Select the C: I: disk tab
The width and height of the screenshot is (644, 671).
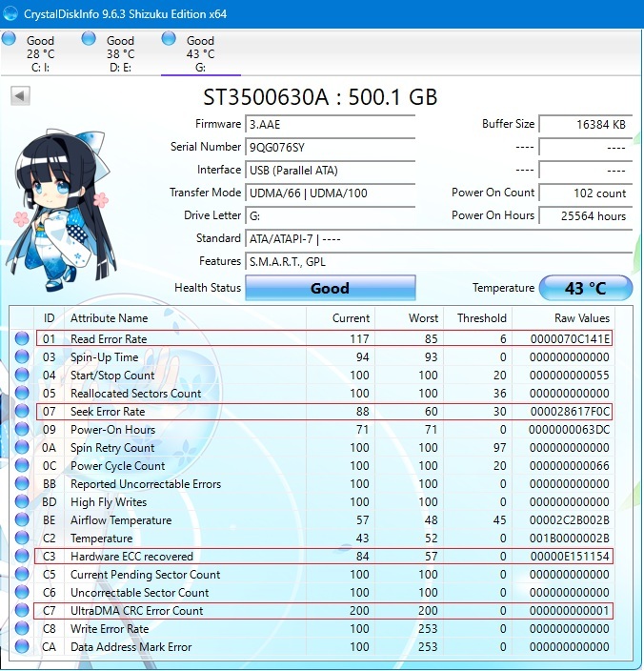(40, 53)
